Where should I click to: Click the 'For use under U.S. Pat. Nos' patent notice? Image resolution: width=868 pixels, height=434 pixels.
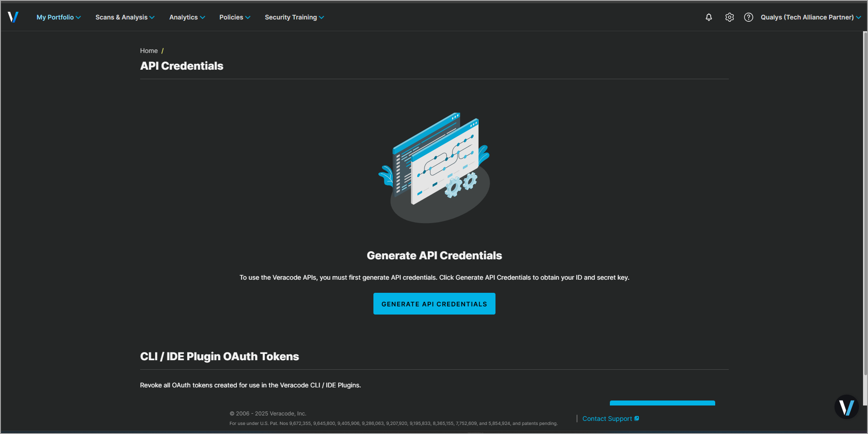pos(393,424)
